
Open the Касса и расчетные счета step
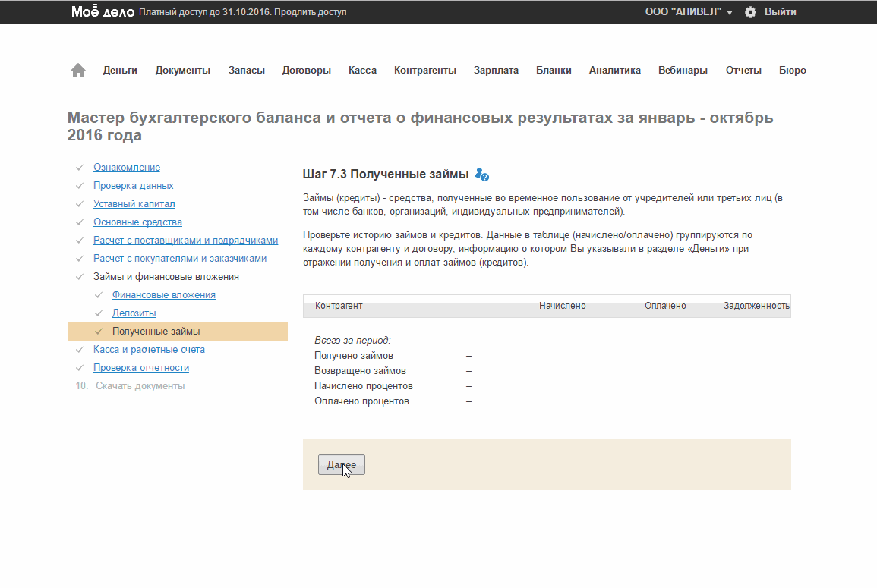[x=149, y=350]
